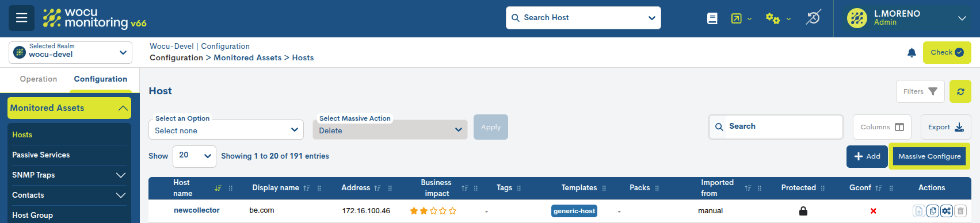Expand the SNMP Traps submenu
The width and height of the screenshot is (980, 223).
point(121,175)
